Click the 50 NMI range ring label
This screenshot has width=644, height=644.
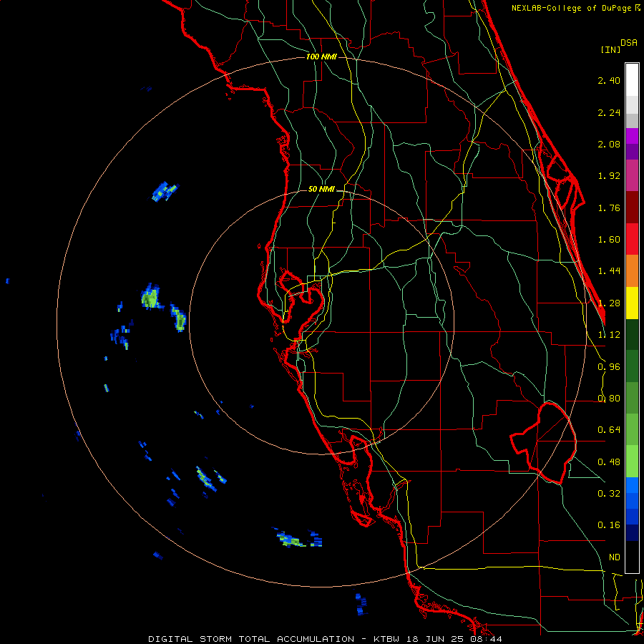coord(321,189)
